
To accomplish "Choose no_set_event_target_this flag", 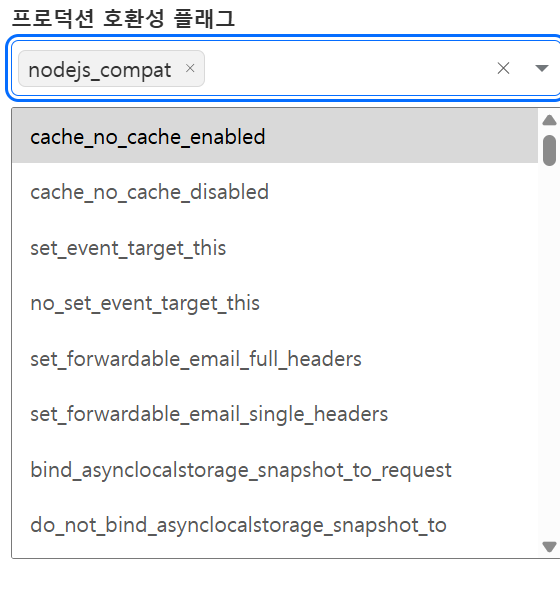I will [x=275, y=303].
